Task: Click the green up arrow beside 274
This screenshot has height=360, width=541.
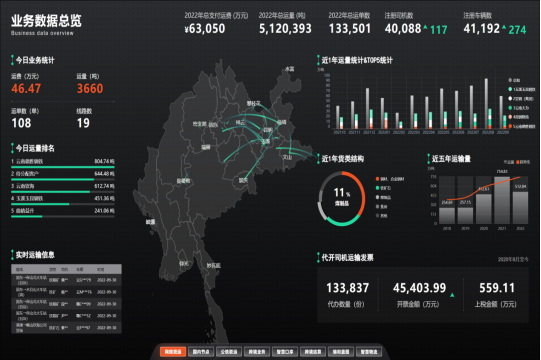Action: (x=504, y=27)
